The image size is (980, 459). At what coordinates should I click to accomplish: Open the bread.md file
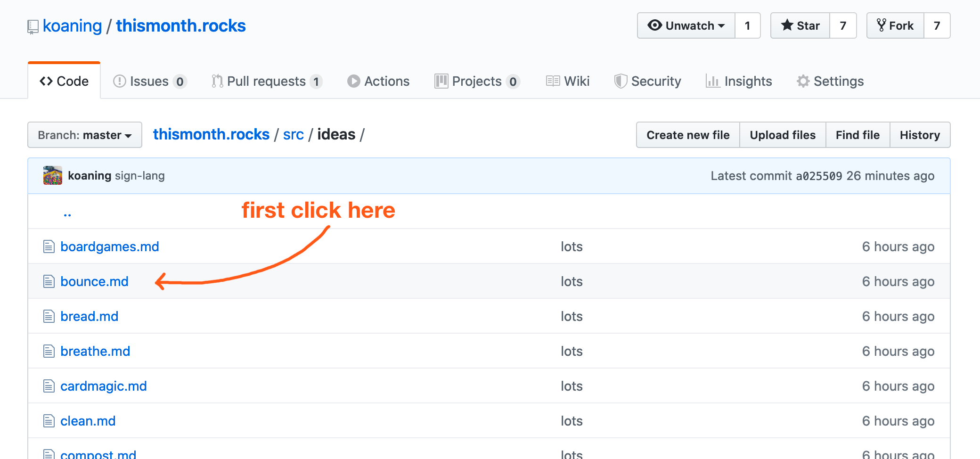90,316
